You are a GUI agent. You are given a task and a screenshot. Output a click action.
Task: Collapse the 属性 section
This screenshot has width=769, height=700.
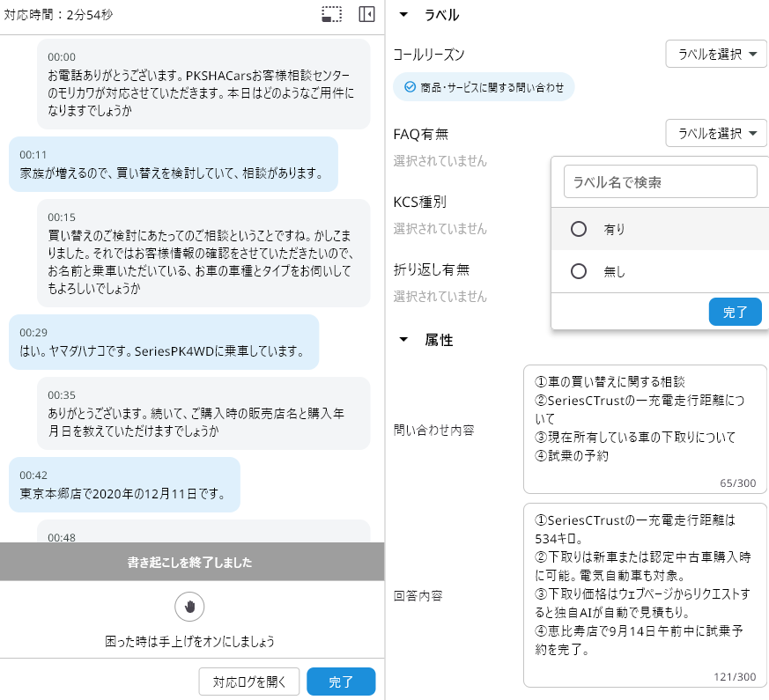tap(403, 340)
